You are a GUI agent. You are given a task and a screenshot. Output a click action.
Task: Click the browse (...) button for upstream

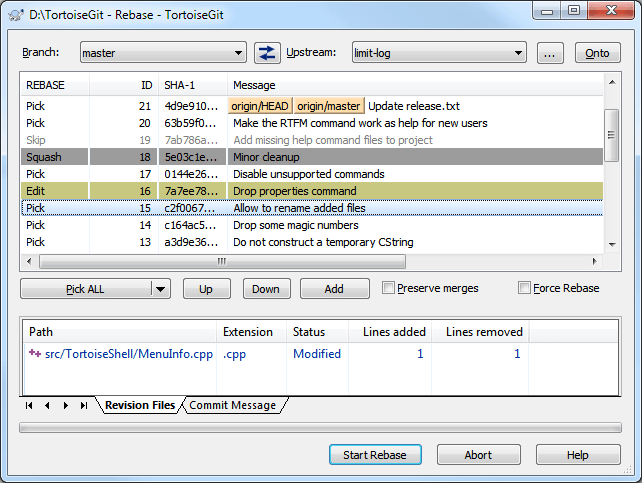(x=550, y=53)
